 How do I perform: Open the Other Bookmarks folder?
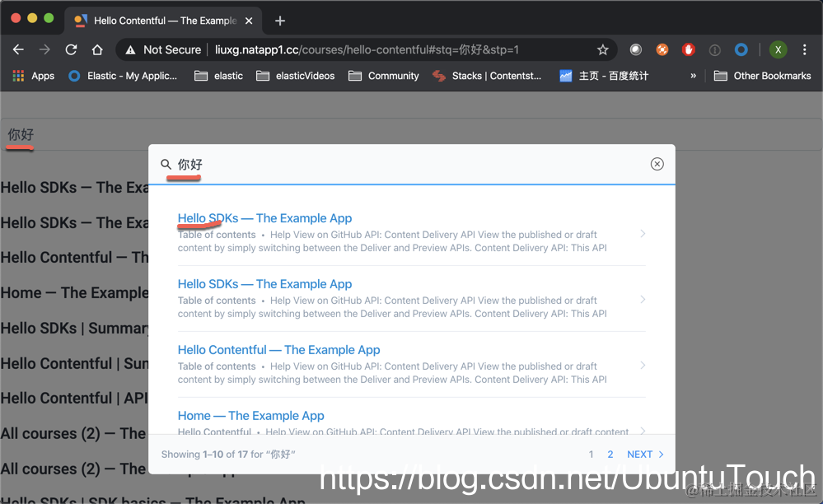coord(763,76)
